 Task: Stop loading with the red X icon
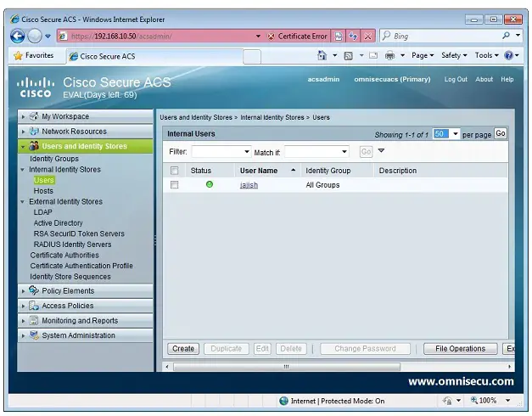[367, 37]
